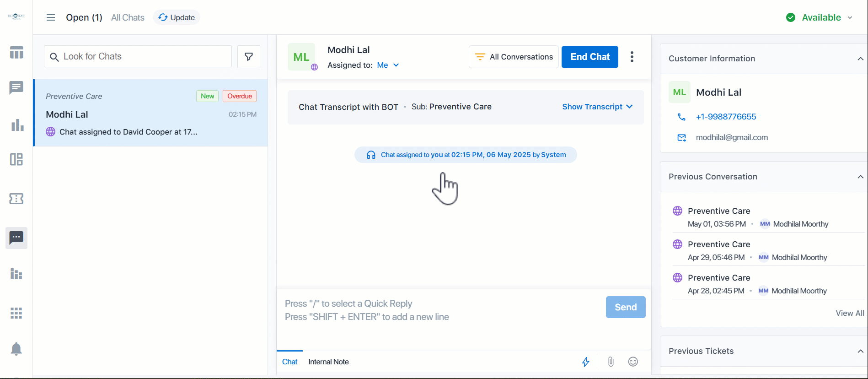Switch to the Open (1) tab
868x379 pixels.
(x=84, y=17)
